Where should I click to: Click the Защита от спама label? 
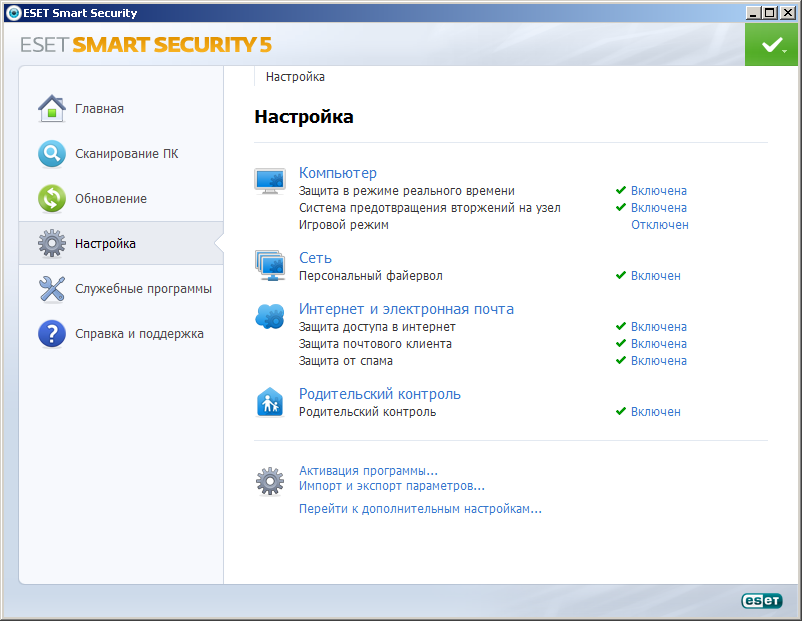point(346,361)
